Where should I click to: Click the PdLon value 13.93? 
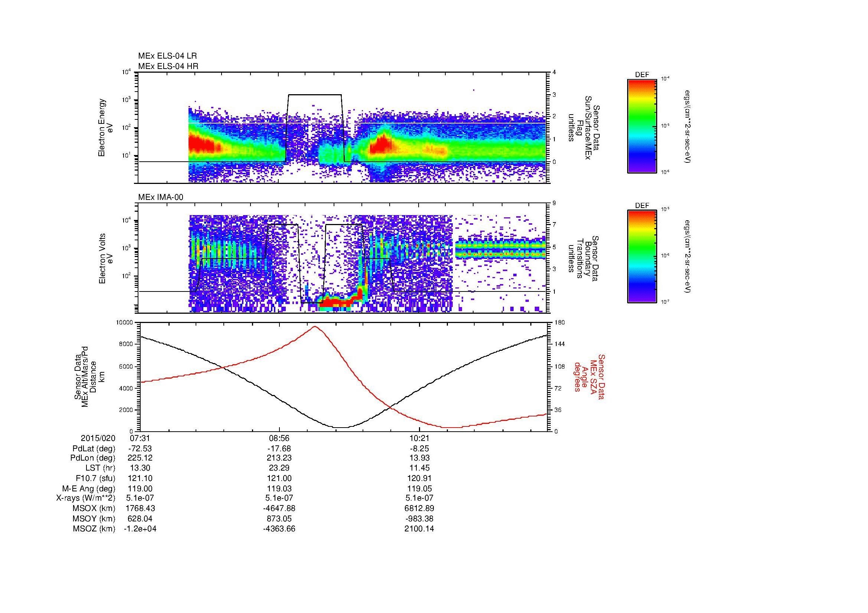tap(419, 458)
